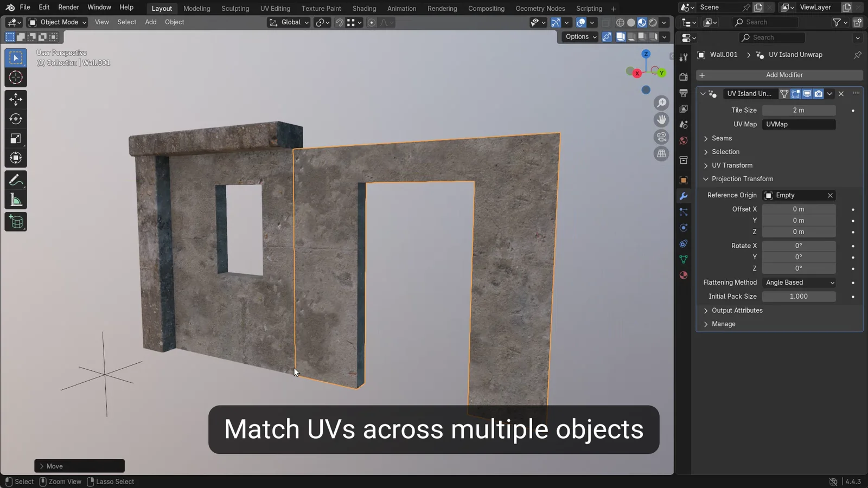Select the Rotate tool
The width and height of the screenshot is (868, 488).
(16, 119)
